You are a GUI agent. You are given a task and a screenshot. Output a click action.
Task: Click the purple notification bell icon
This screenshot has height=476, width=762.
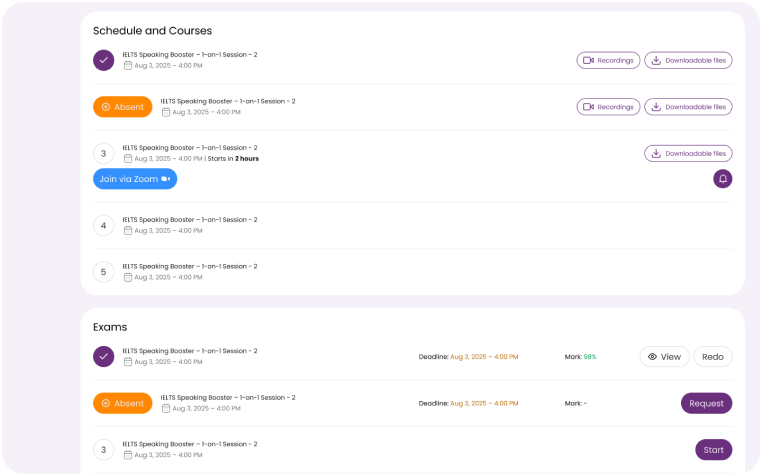[x=723, y=179]
